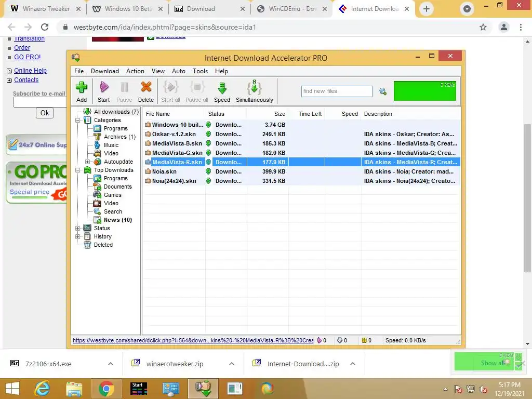Bookmark page with the star icon
The width and height of the screenshot is (532, 399).
(483, 27)
